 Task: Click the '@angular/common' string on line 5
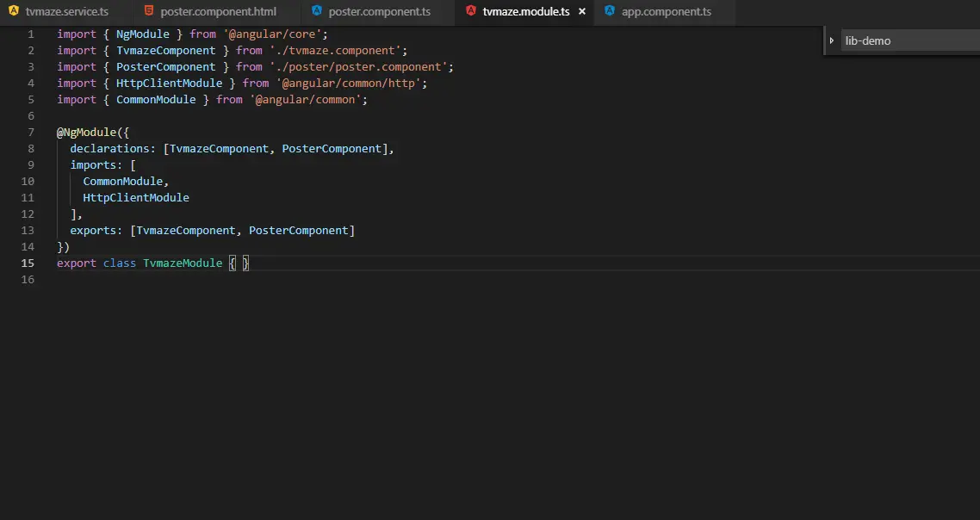click(305, 99)
